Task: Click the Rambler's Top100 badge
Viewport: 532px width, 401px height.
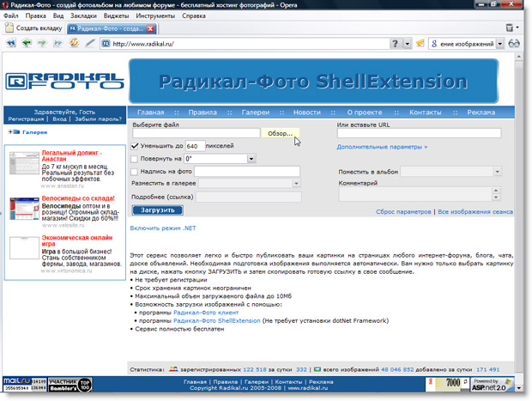Action: (x=70, y=385)
